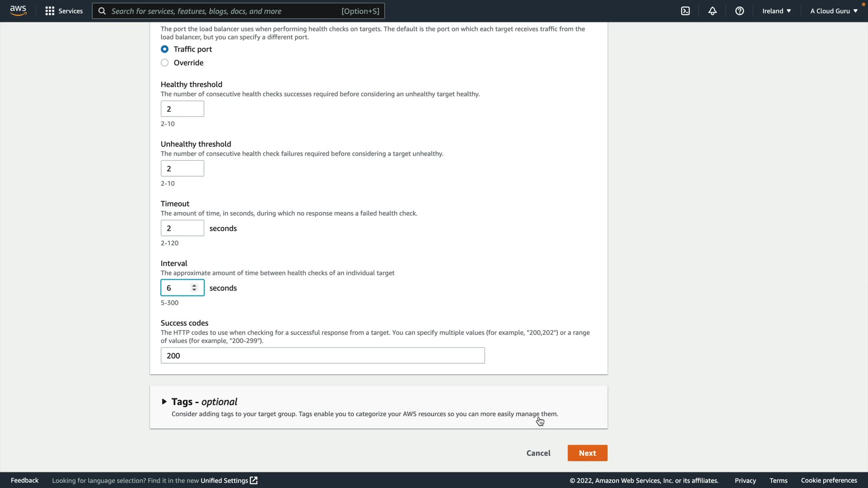The height and width of the screenshot is (488, 868).
Task: Click the search magnifier icon
Action: (102, 11)
